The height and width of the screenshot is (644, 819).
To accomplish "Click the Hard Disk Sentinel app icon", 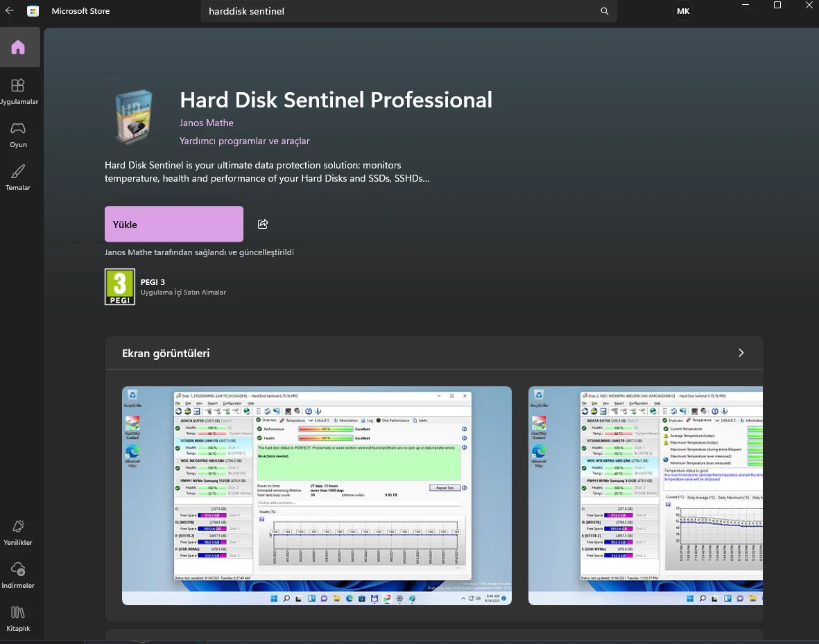I will 135,116.
